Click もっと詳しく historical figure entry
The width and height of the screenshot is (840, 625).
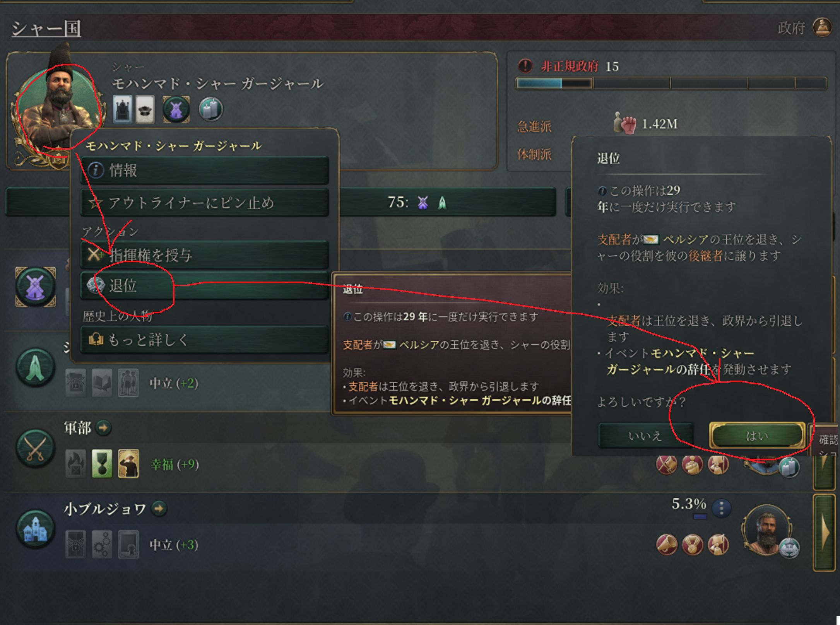pyautogui.click(x=205, y=340)
